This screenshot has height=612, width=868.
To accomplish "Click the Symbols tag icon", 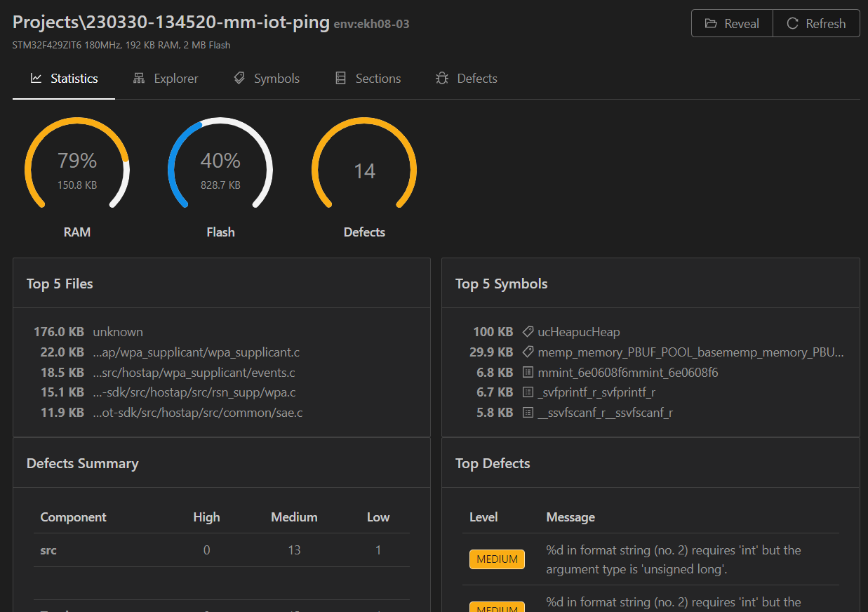I will 239,79.
